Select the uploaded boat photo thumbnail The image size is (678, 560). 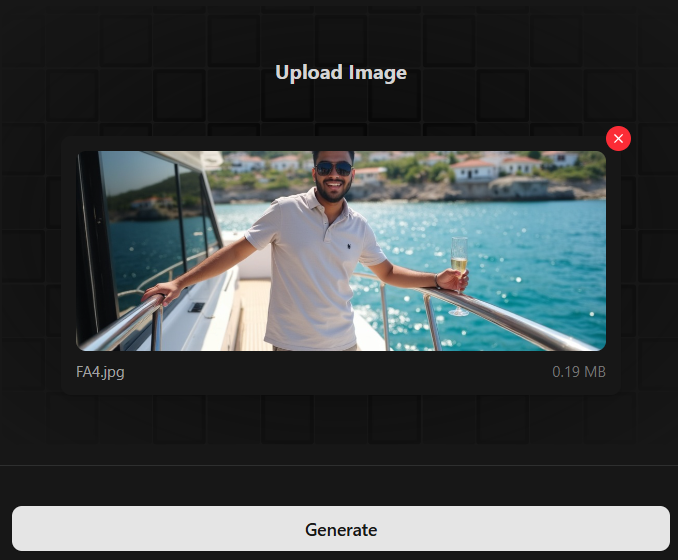pos(341,250)
